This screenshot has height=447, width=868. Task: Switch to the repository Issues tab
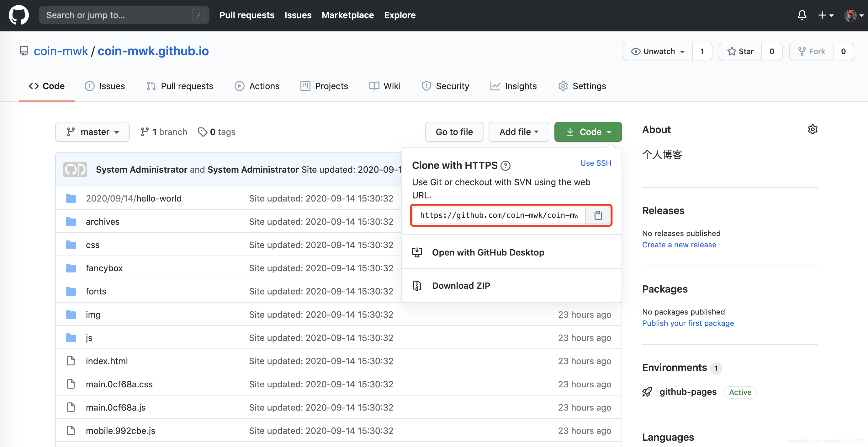click(x=105, y=86)
